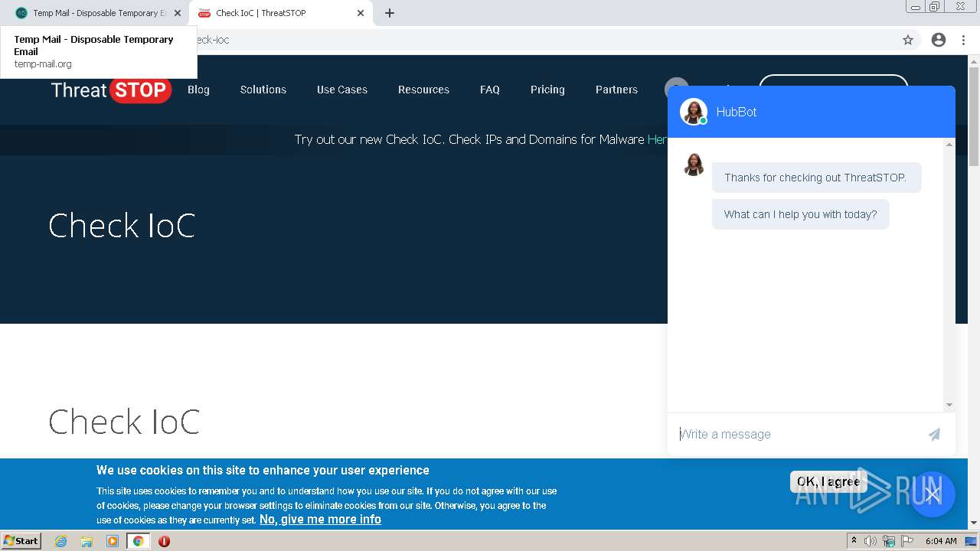Open the Solutions menu item
The width and height of the screenshot is (980, 551).
pos(263,90)
